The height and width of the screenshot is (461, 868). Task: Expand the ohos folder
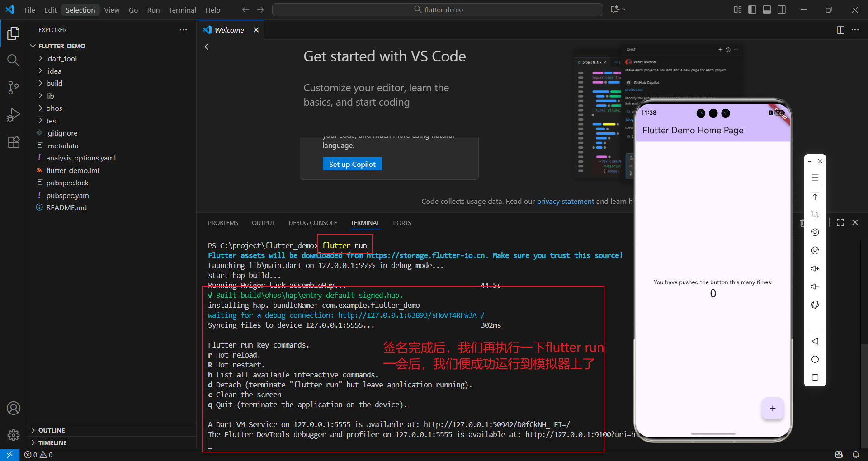click(112, 108)
